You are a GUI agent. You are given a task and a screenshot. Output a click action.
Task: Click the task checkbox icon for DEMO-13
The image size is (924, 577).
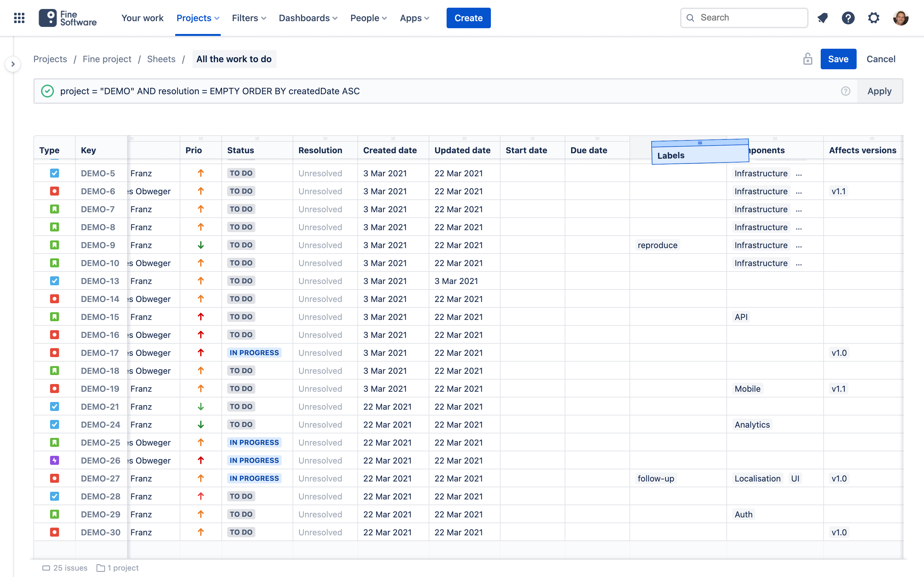(55, 281)
